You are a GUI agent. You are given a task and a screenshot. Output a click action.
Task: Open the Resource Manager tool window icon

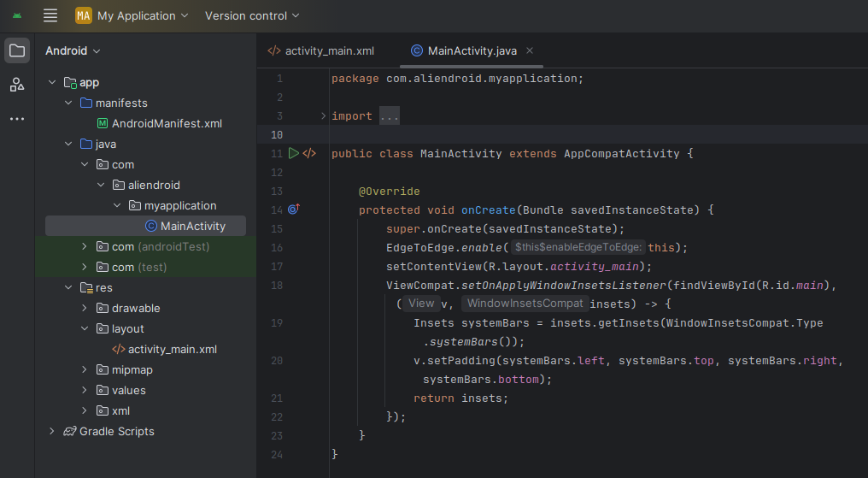[x=17, y=85]
